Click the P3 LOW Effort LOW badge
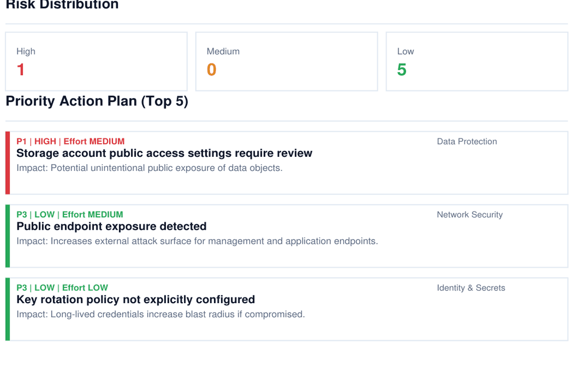Screen dimensions: 584x392 (x=61, y=288)
